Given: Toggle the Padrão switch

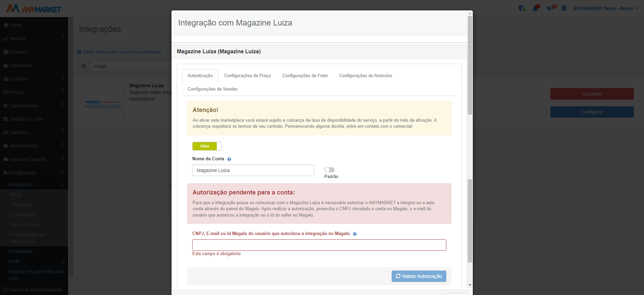Looking at the screenshot, I should (x=330, y=170).
